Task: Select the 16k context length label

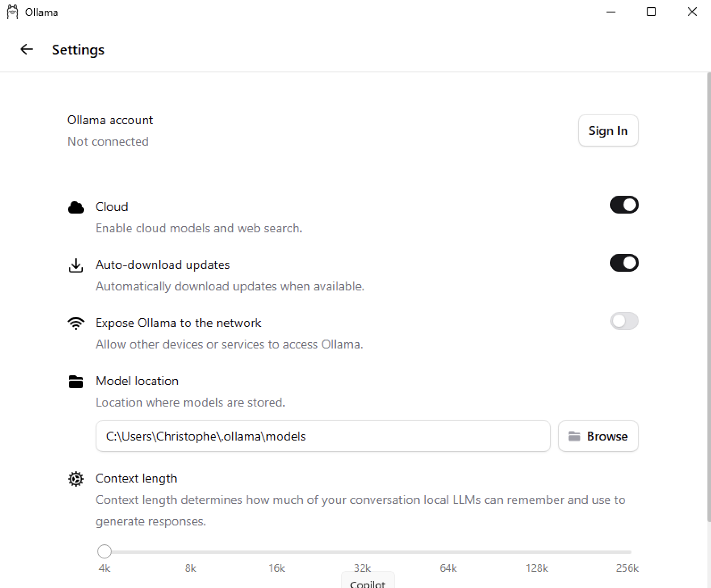Action: [x=276, y=568]
